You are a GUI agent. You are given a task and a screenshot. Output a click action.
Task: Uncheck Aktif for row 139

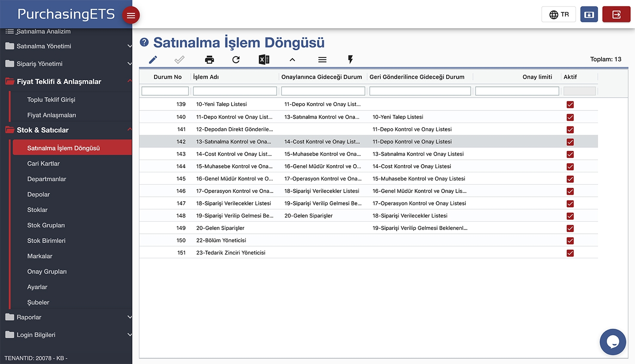(x=570, y=104)
